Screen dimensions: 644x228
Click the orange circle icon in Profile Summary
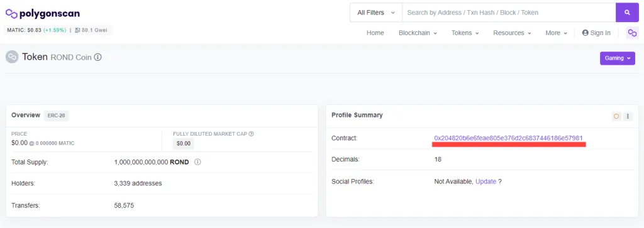[616, 116]
